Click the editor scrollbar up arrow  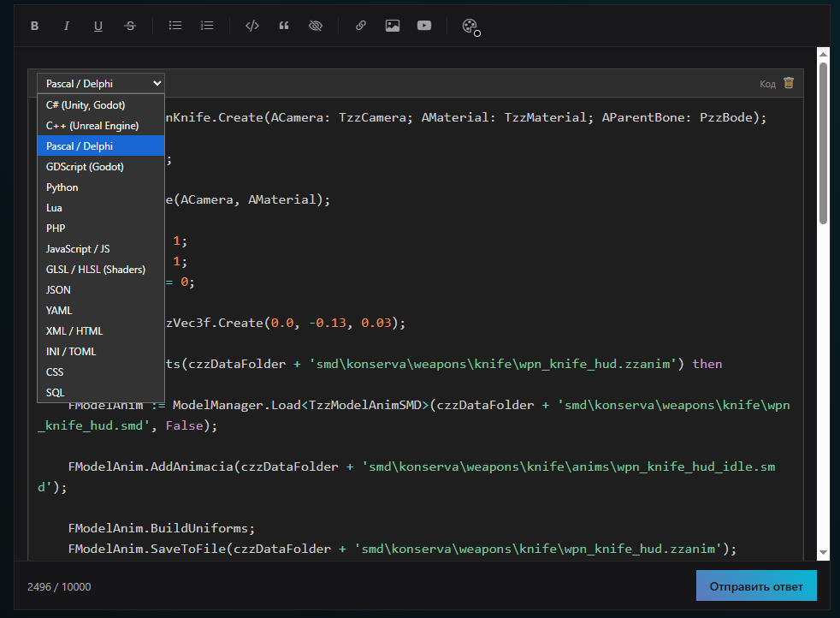point(824,54)
